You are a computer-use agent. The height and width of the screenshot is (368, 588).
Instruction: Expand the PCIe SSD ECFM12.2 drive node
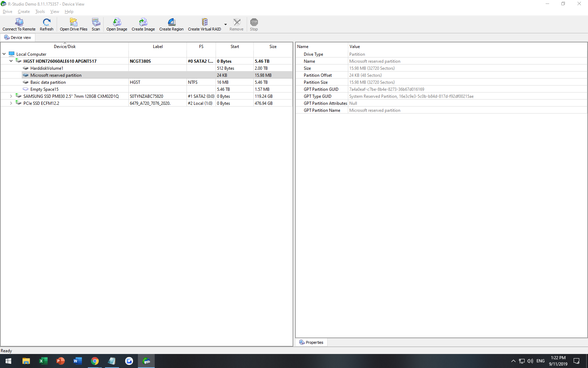pos(11,103)
